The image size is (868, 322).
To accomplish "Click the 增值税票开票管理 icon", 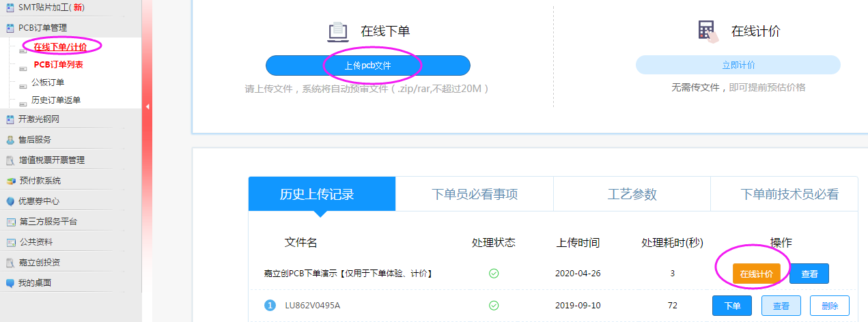I will click(10, 160).
